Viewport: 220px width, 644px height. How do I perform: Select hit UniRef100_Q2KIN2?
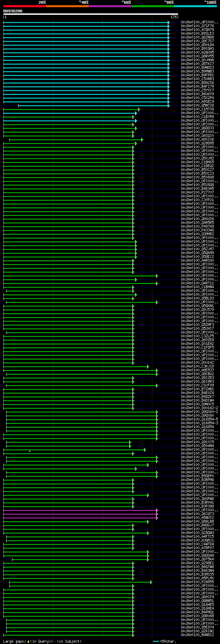(197, 631)
